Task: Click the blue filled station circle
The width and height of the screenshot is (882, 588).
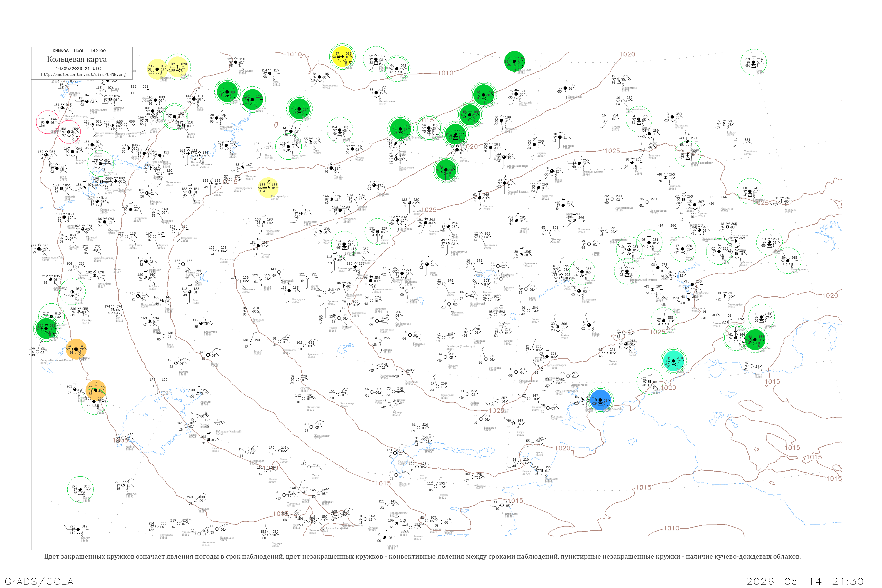Action: [x=600, y=400]
